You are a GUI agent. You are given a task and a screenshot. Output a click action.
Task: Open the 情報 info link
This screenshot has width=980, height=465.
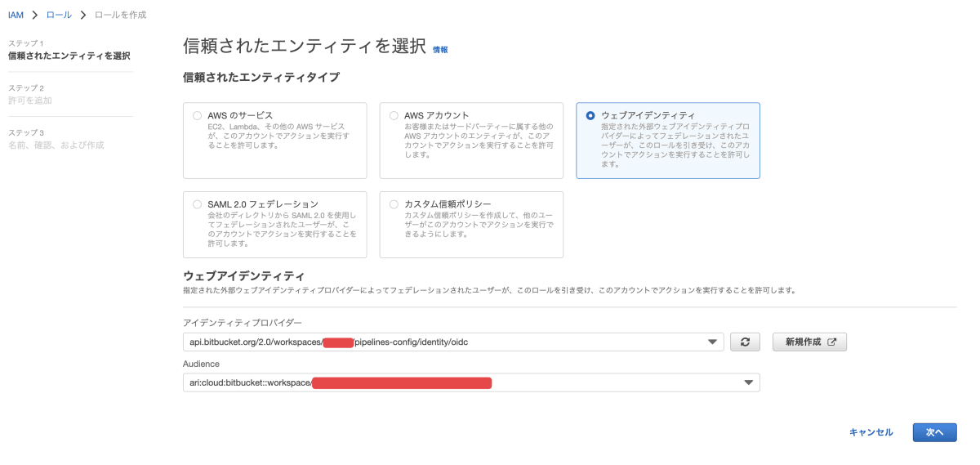tap(440, 50)
